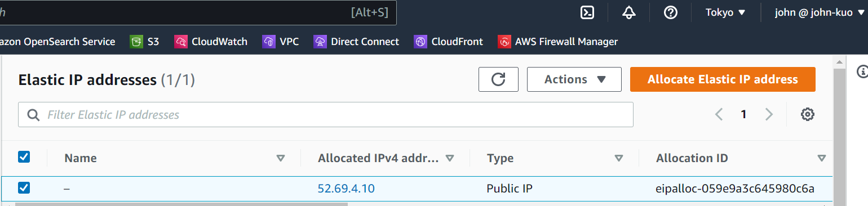The height and width of the screenshot is (206, 868).
Task: Uncheck the 52.69.4.10 row checkbox
Action: 24,188
